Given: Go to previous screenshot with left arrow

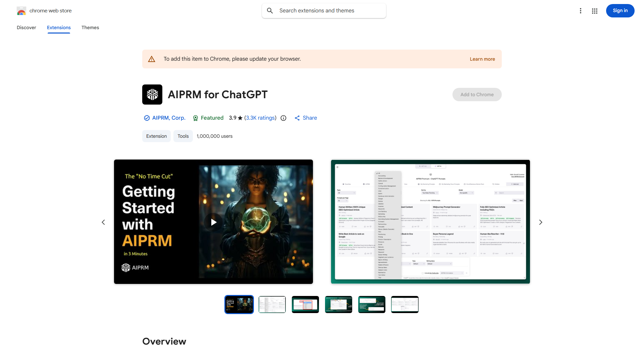Looking at the screenshot, I should [103, 222].
